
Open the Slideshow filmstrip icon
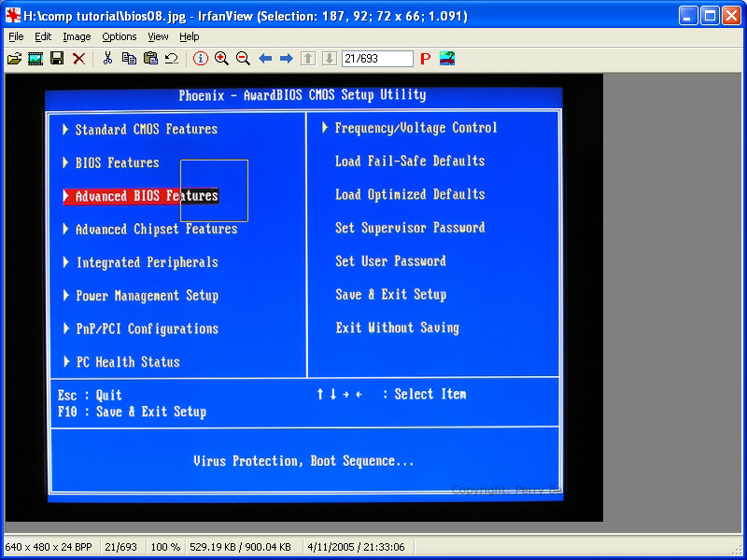(x=35, y=59)
